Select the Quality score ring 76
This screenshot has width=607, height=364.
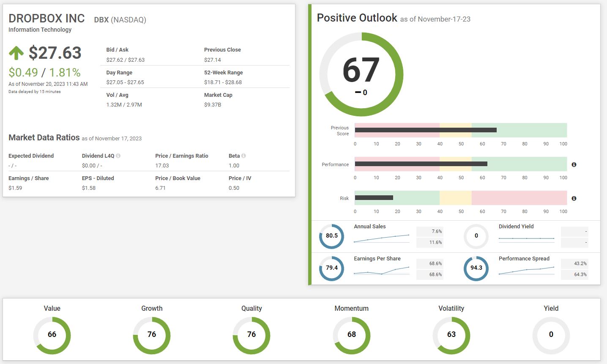point(252,335)
